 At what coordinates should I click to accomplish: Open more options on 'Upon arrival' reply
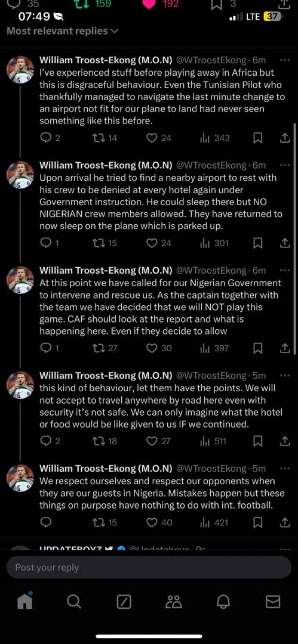click(x=284, y=165)
